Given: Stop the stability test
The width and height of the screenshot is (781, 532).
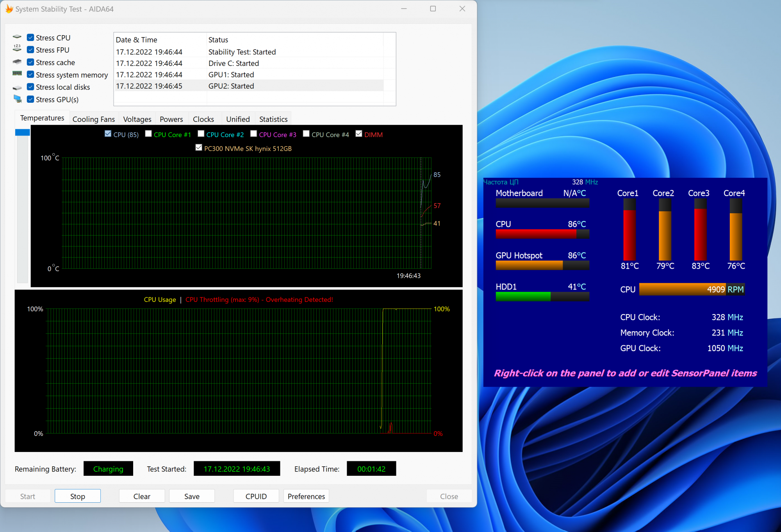Looking at the screenshot, I should point(77,496).
